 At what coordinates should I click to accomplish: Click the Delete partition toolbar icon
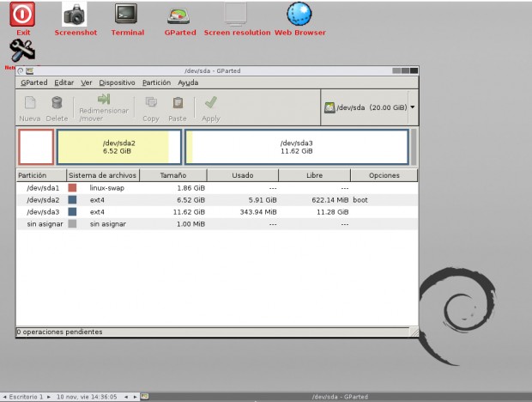pos(57,102)
